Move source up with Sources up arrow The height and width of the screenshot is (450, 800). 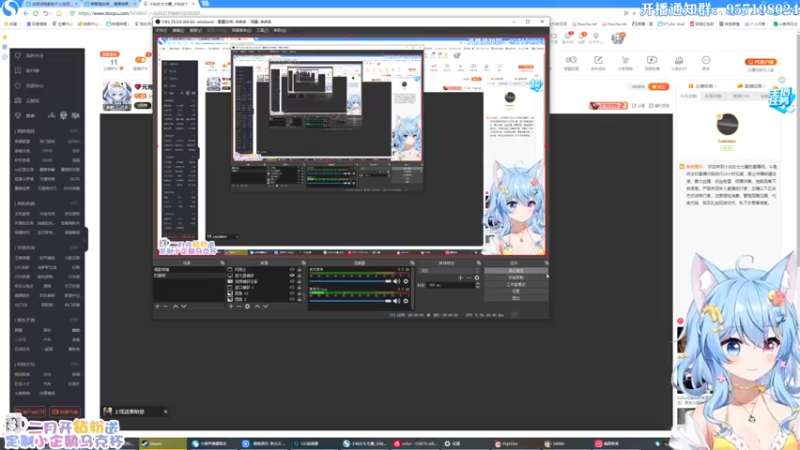[x=257, y=306]
